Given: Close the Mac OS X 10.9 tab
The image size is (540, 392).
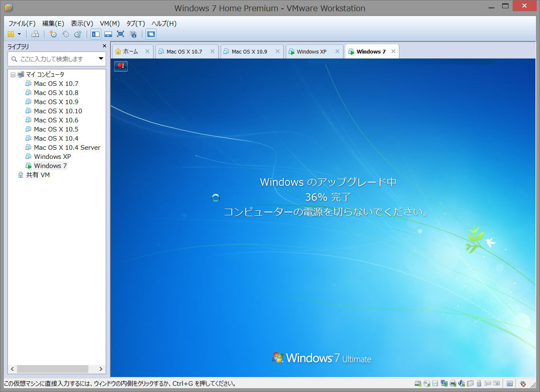Looking at the screenshot, I should click(x=277, y=51).
